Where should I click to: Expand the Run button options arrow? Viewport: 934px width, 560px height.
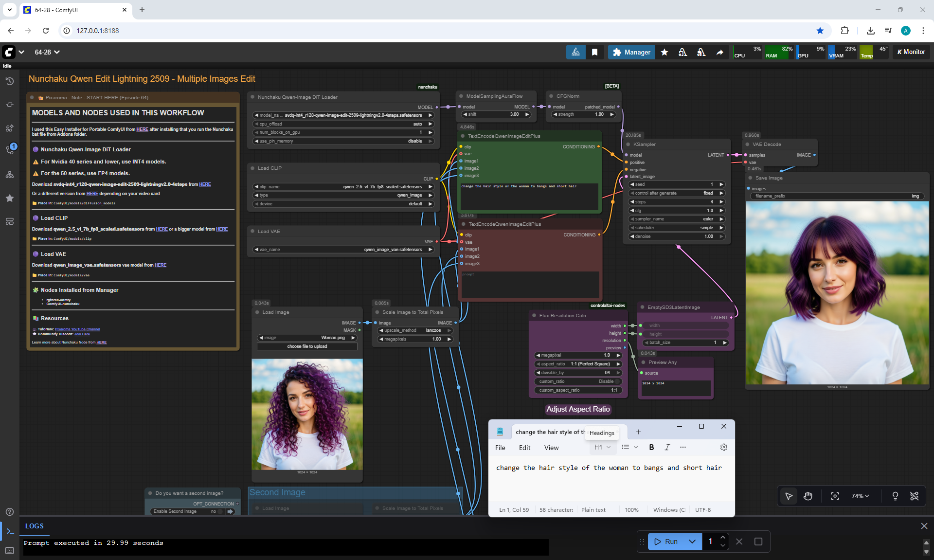point(692,542)
